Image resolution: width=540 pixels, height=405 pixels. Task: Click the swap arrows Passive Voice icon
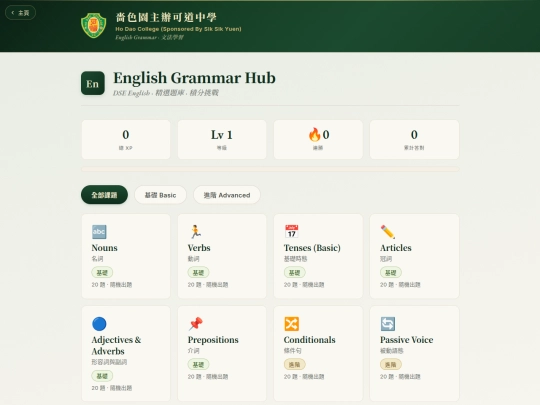point(387,324)
